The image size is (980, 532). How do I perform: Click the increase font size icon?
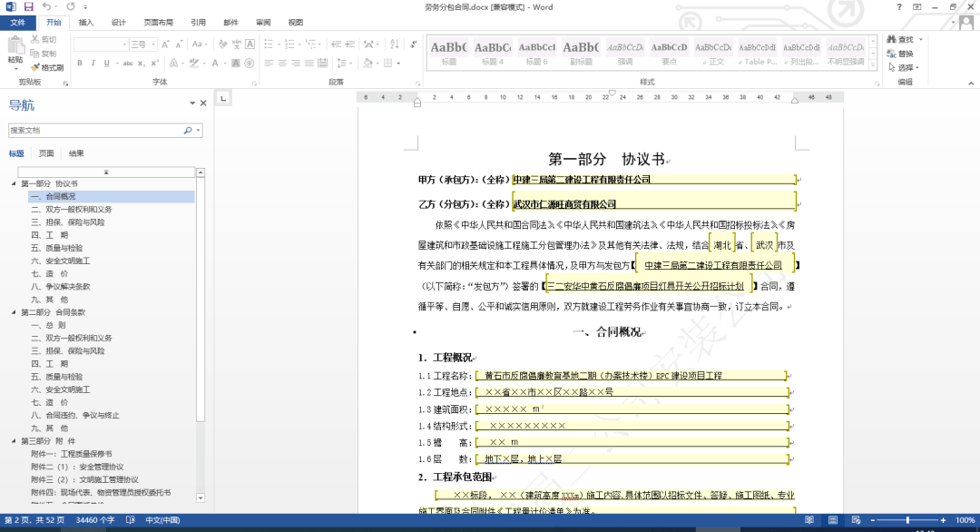(x=166, y=44)
